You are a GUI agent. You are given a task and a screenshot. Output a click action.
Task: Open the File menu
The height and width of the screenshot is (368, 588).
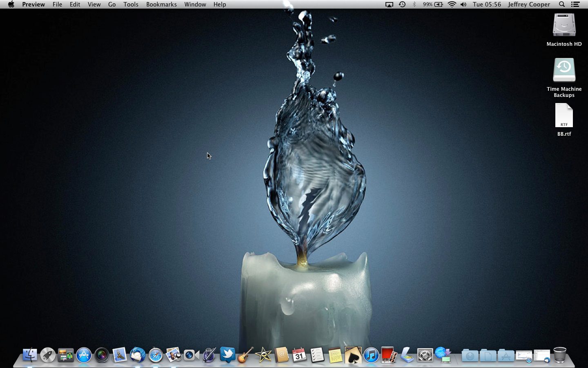58,4
